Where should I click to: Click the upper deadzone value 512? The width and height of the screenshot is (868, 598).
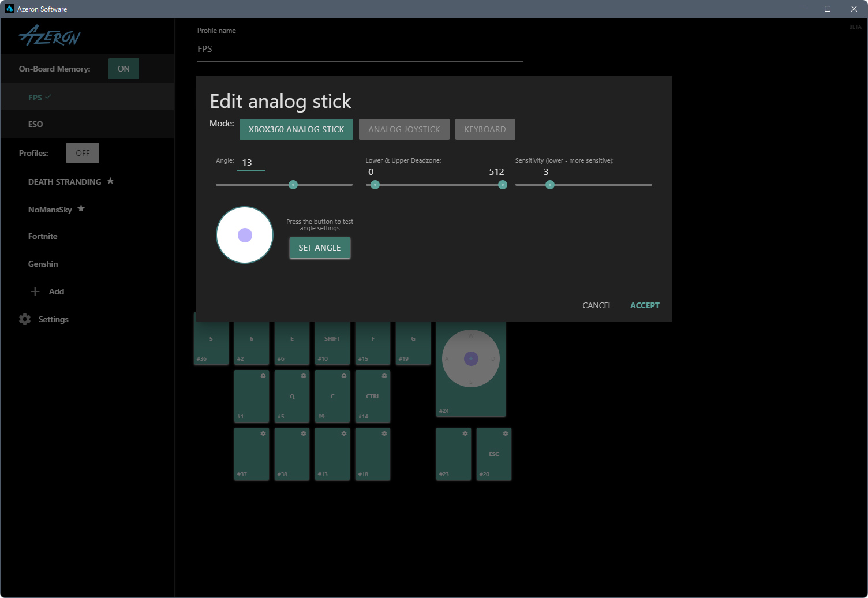coord(496,172)
